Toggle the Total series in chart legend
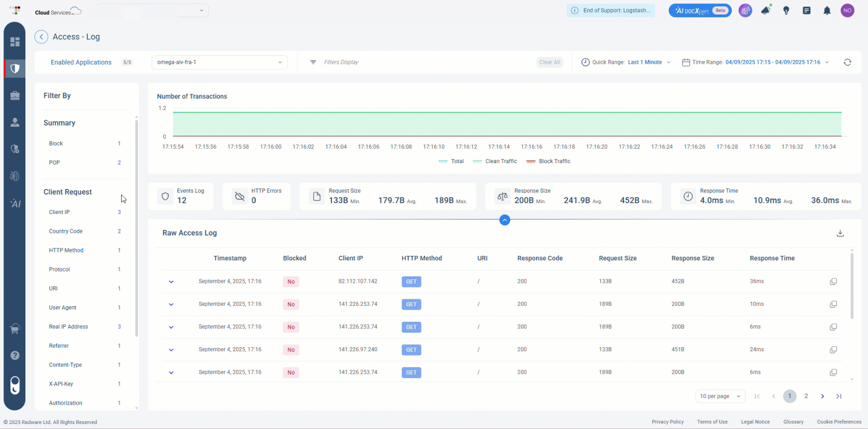This screenshot has width=868, height=429. pyautogui.click(x=451, y=161)
